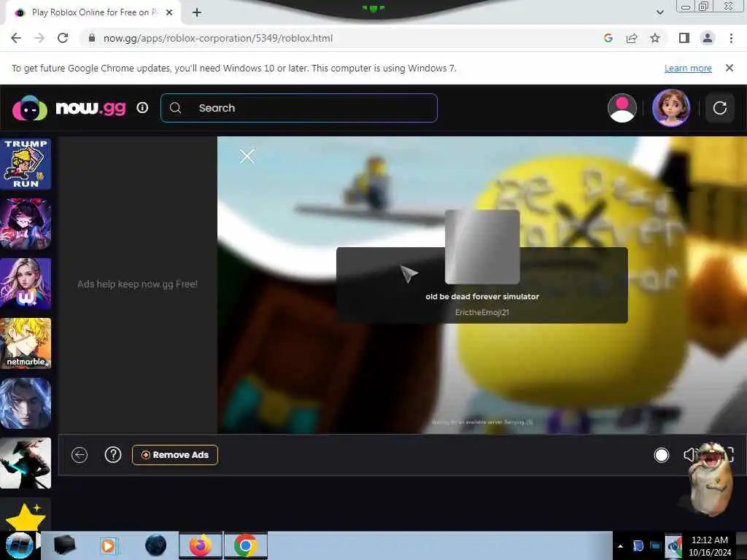
Task: Click the Learn more link
Action: 688,68
